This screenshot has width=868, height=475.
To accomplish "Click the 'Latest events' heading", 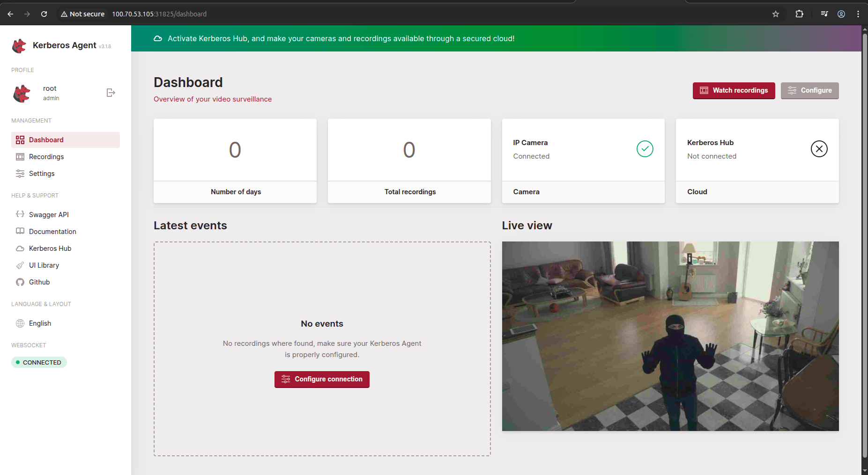I will 190,226.
